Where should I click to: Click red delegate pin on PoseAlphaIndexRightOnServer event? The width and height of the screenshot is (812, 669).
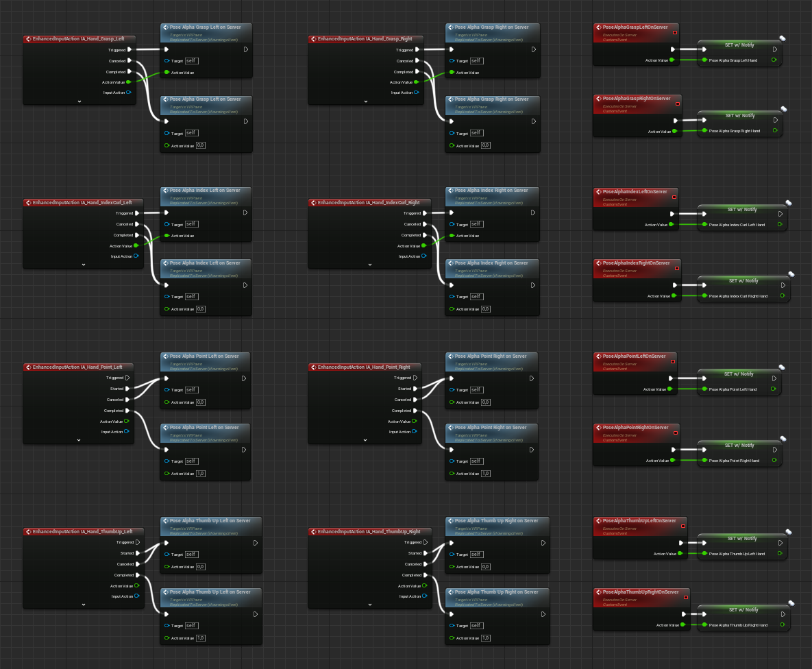pos(677,269)
